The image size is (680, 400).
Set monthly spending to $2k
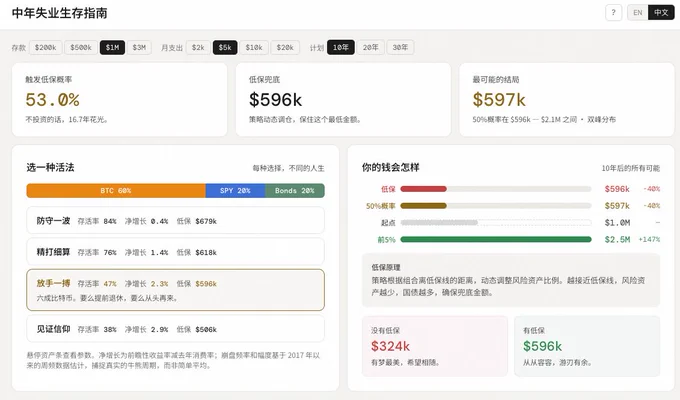pyautogui.click(x=198, y=47)
